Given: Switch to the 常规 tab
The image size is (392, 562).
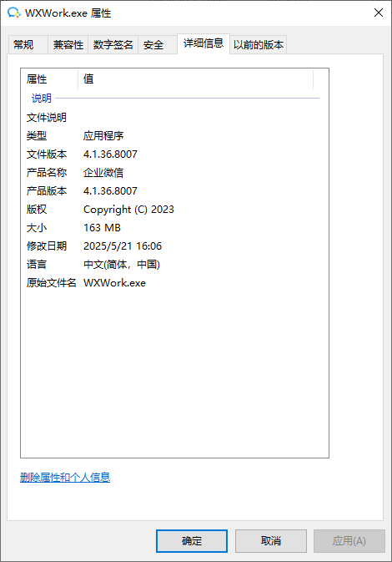Looking at the screenshot, I should pos(28,45).
